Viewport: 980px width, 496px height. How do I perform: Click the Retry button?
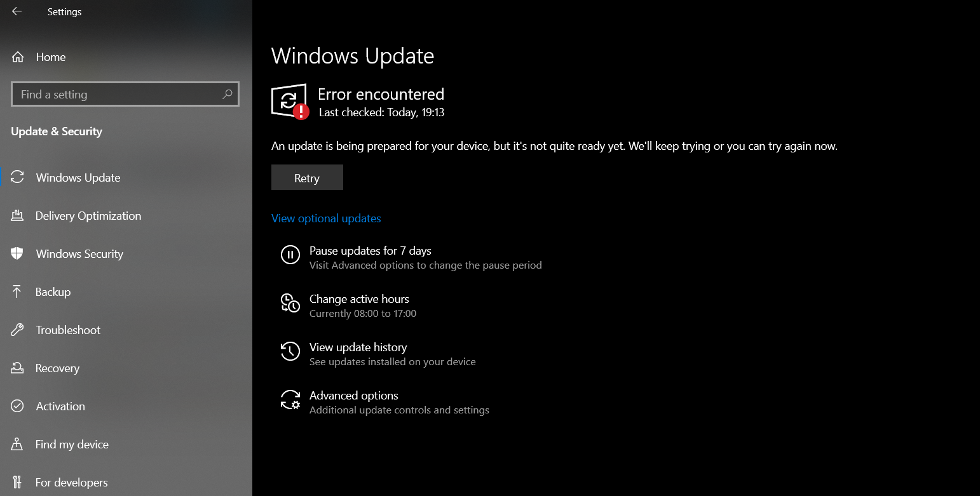[x=307, y=178]
